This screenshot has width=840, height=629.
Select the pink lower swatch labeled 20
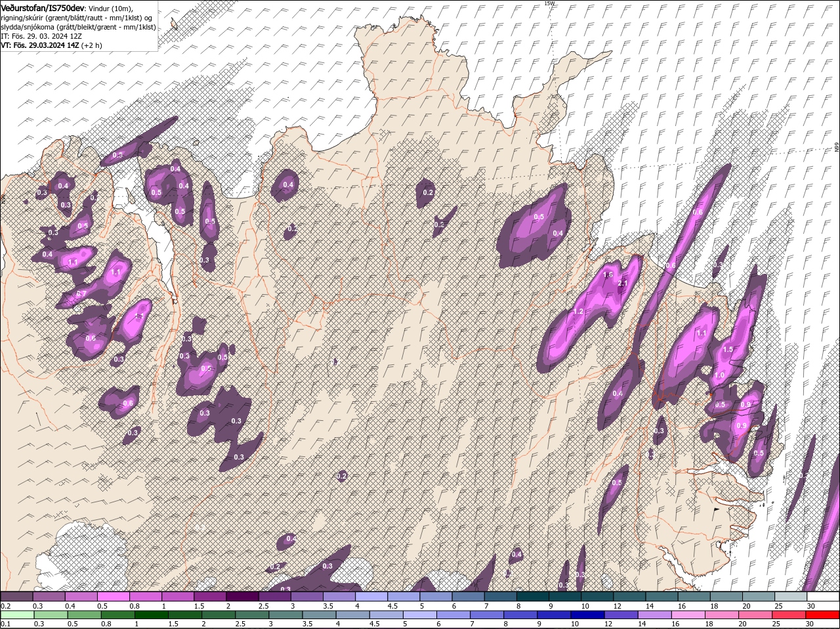coord(756,615)
